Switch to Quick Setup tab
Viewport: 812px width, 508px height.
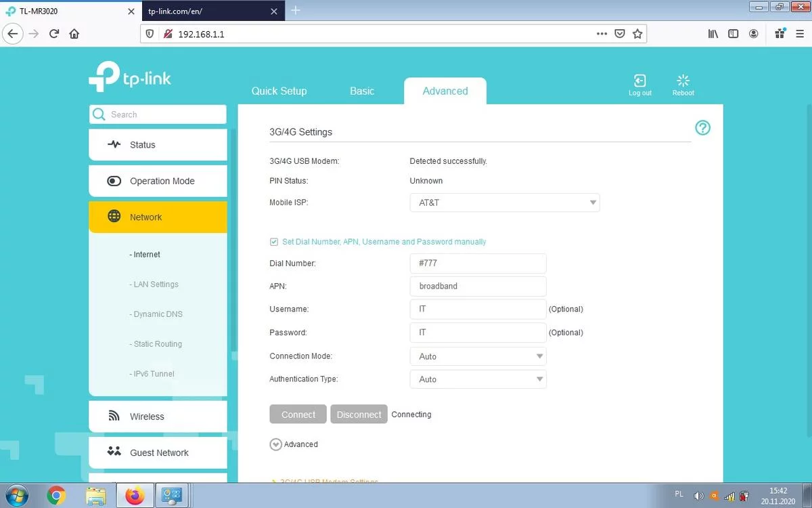coord(279,91)
